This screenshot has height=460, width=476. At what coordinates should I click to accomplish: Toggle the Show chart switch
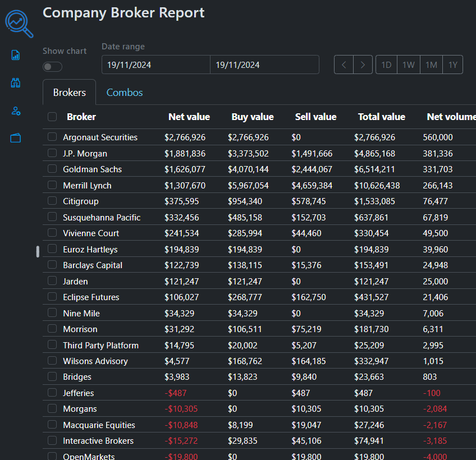tap(52, 67)
